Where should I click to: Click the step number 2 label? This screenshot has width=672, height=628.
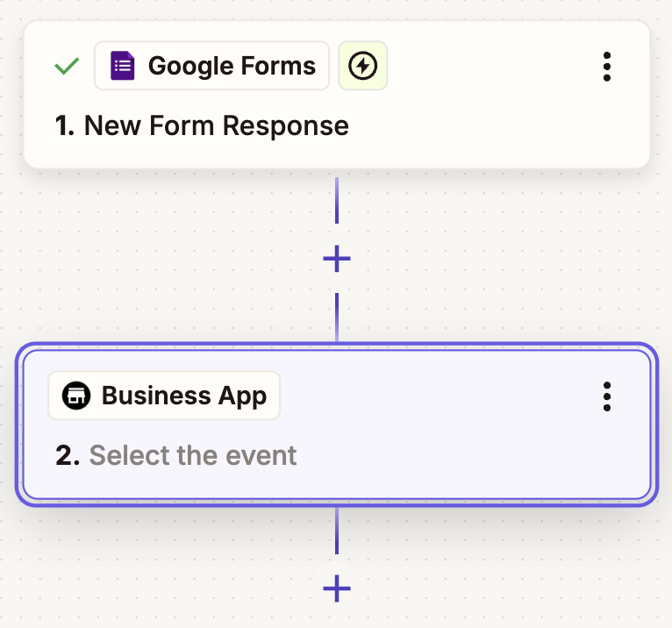pos(68,455)
